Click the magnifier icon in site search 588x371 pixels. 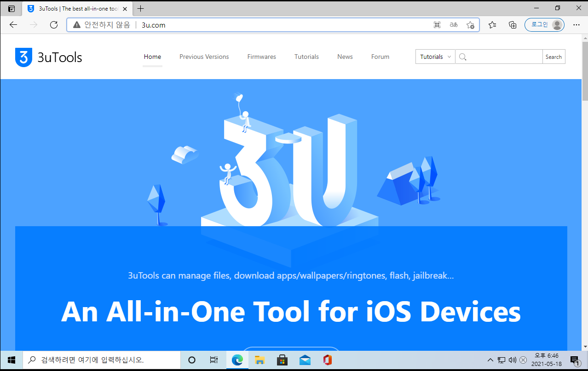pyautogui.click(x=462, y=57)
